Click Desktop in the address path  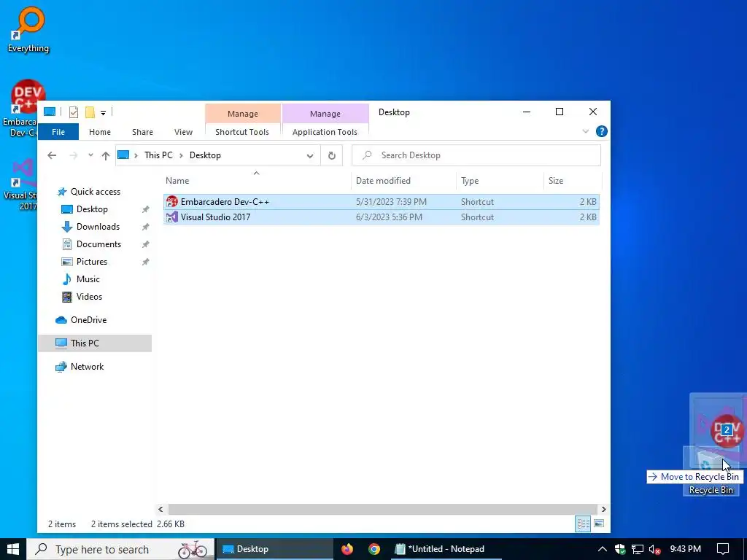click(x=205, y=155)
